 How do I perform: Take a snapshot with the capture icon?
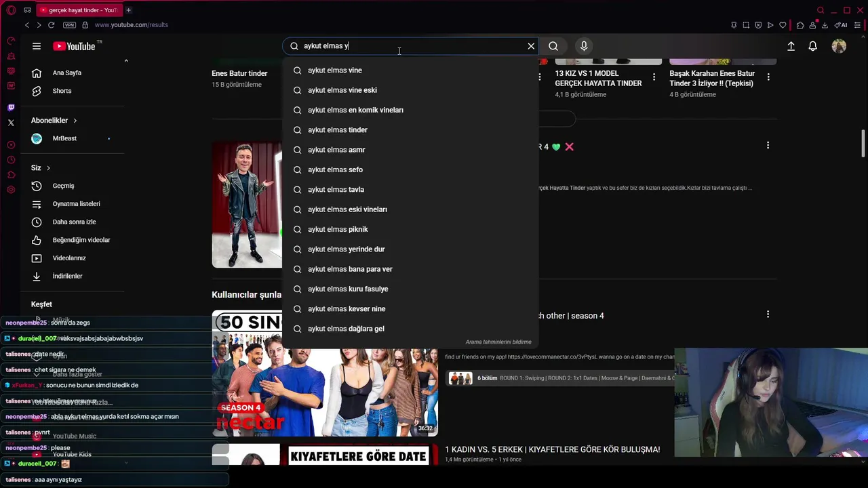point(746,25)
